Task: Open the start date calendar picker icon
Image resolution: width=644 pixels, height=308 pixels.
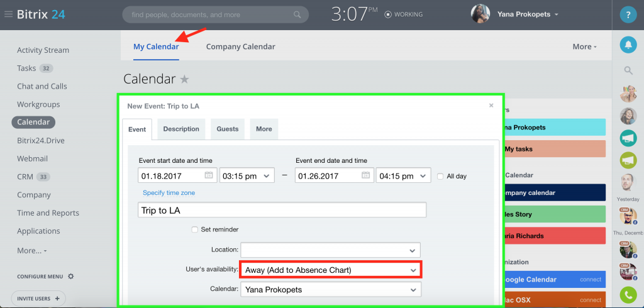Action: [x=209, y=176]
